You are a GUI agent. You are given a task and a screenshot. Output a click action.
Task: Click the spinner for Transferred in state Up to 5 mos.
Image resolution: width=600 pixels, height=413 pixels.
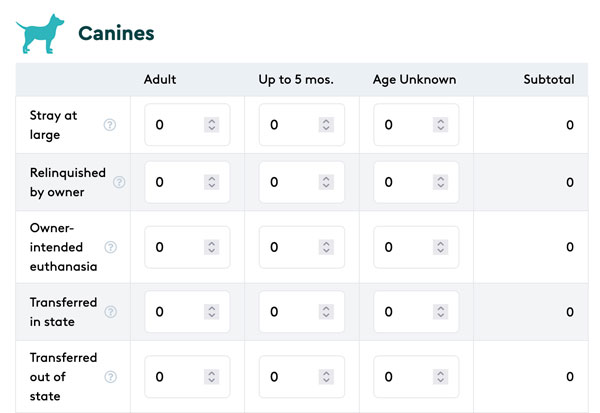click(326, 312)
